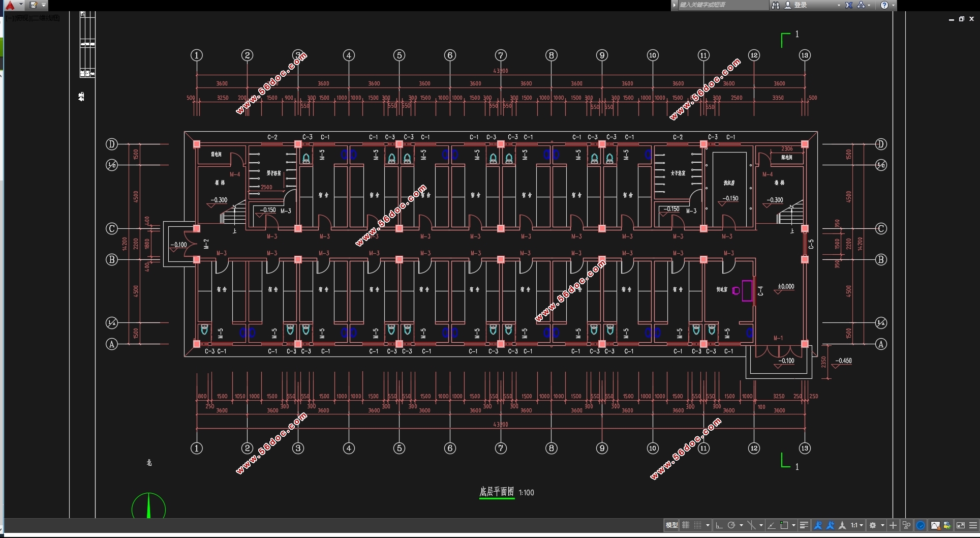
Task: Toggle lineweight display icon
Action: point(804,525)
